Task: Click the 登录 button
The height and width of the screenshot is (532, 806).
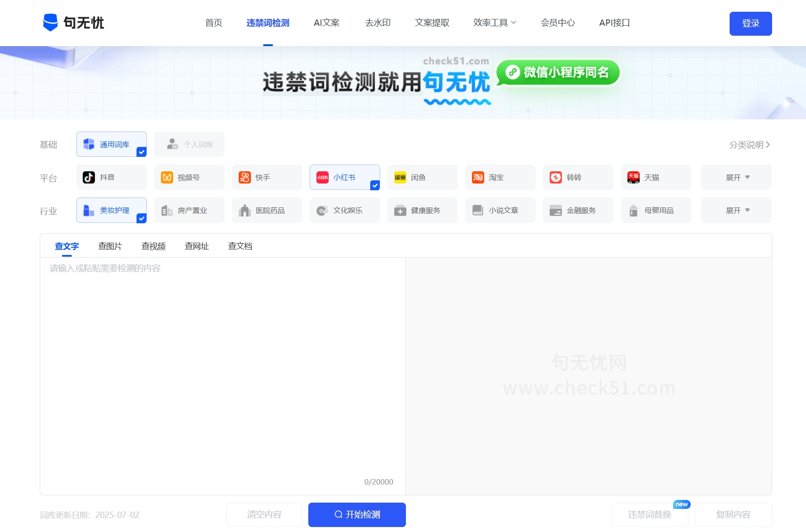Action: (x=750, y=24)
